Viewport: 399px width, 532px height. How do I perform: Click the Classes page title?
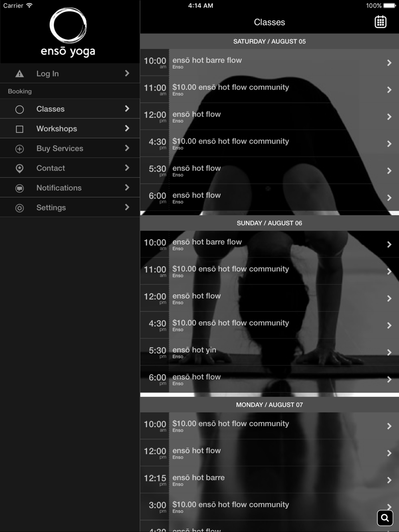tap(269, 22)
